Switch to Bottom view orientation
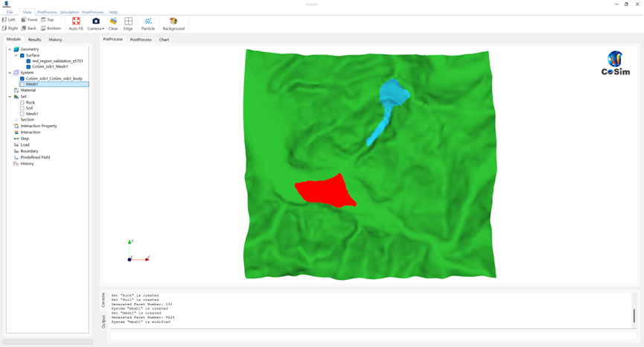This screenshot has height=347, width=644. pos(51,28)
